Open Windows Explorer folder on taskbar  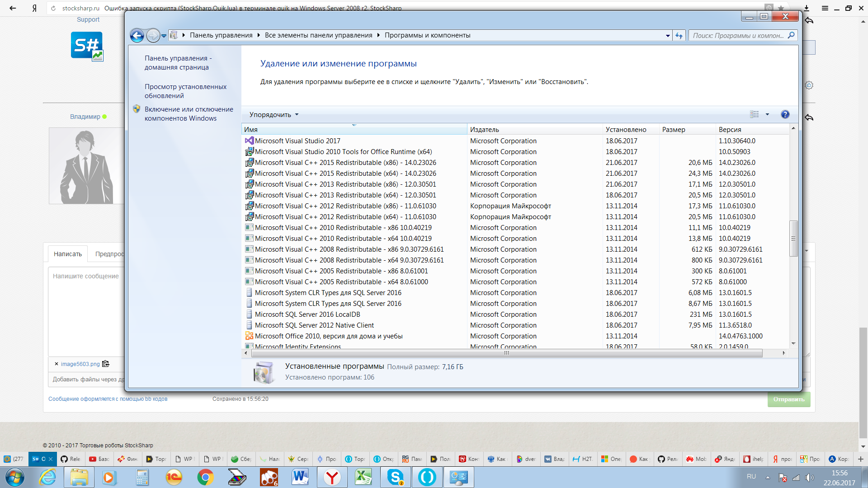point(79,477)
